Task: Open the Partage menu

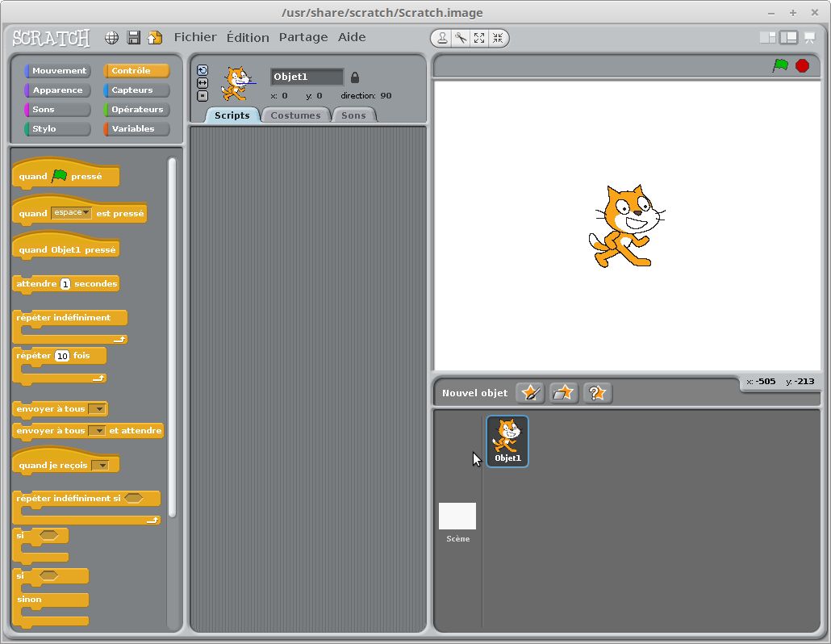Action: (303, 37)
